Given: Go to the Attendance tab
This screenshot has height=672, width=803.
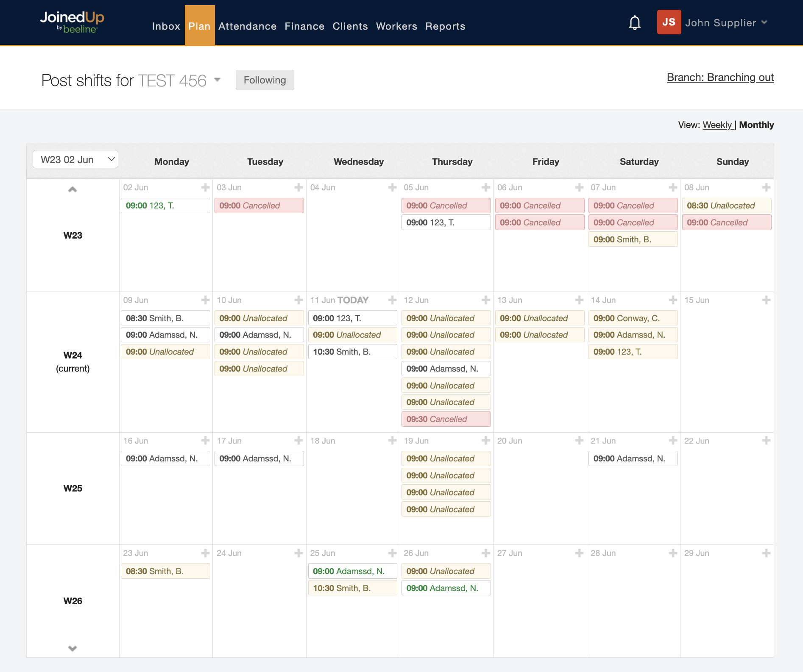Looking at the screenshot, I should (247, 26).
